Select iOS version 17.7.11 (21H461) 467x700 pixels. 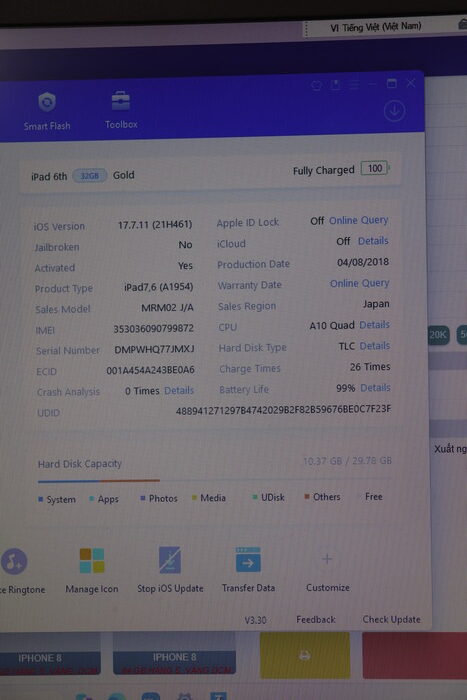coord(155,225)
